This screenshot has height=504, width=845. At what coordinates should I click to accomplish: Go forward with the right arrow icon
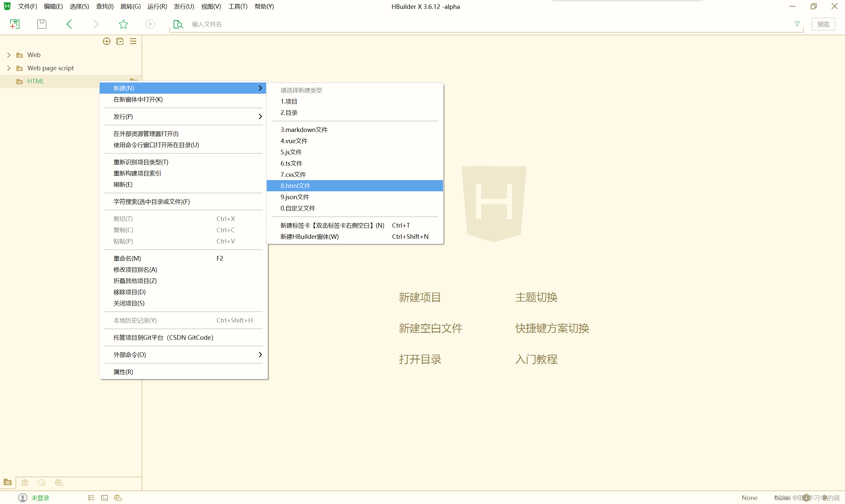click(x=96, y=24)
